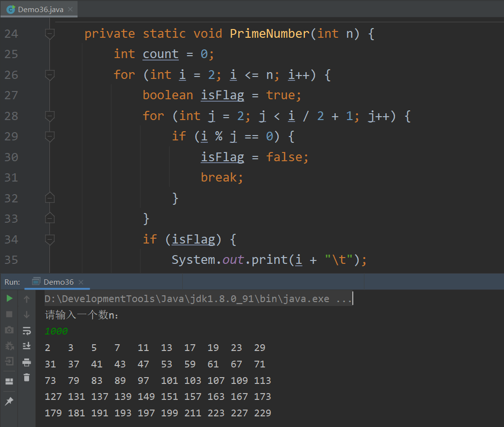Collapse the PrimeNumber method fold region
The height and width of the screenshot is (427, 504).
point(49,33)
